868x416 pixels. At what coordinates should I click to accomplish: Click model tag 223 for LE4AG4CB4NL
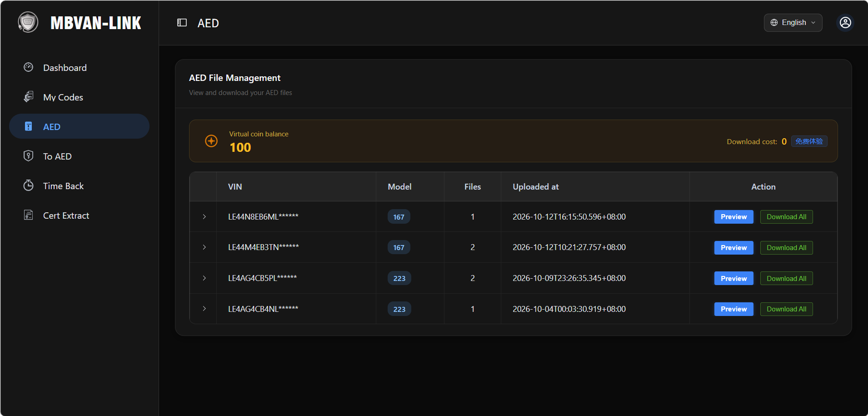(x=399, y=309)
